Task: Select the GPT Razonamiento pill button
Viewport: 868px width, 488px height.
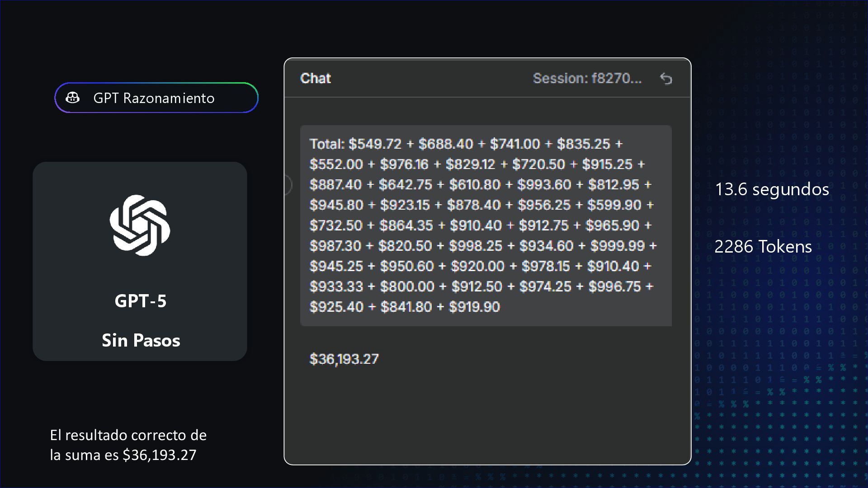Action: tap(156, 98)
